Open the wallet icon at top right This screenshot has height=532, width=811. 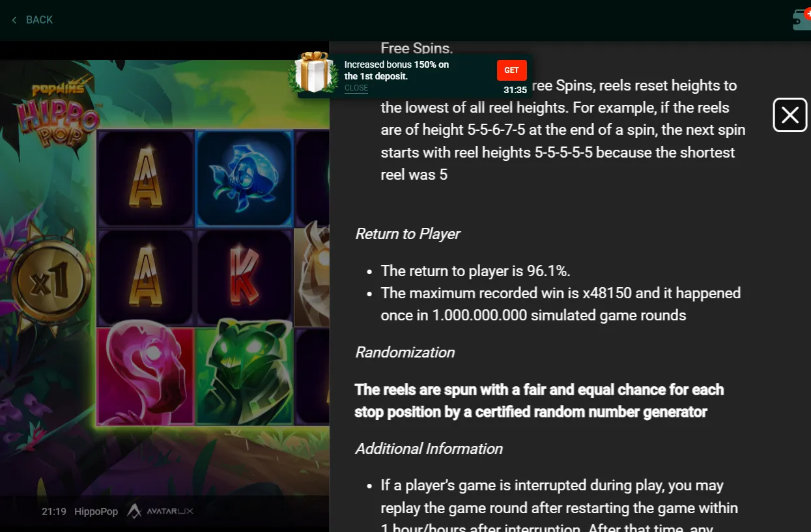point(801,19)
